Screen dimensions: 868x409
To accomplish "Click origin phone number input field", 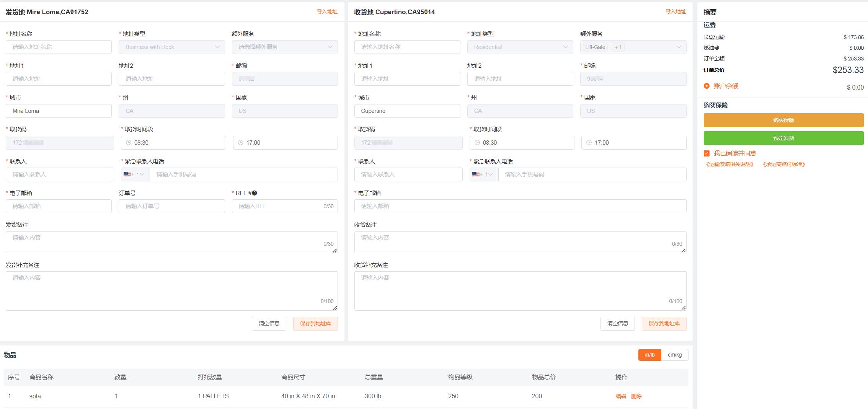I will tap(244, 174).
